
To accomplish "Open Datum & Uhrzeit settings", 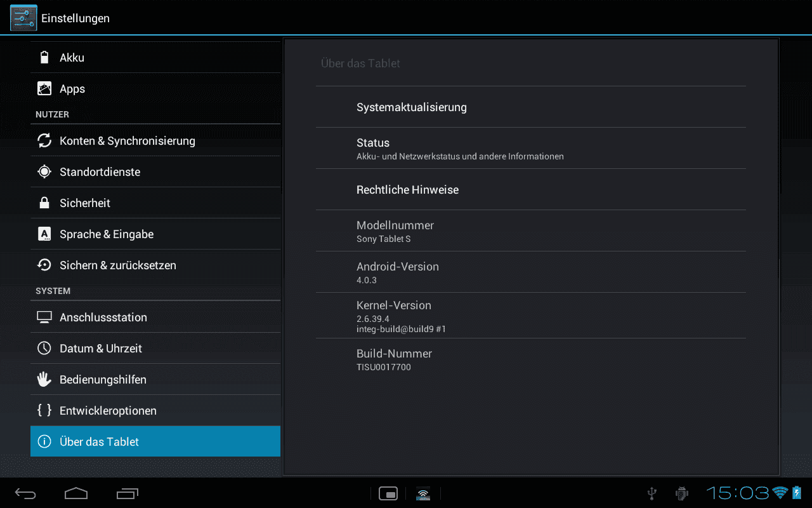I will click(x=155, y=348).
